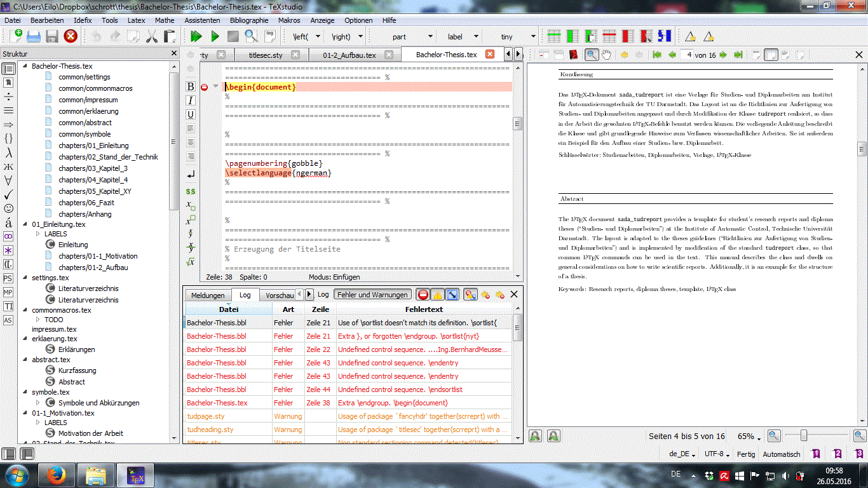Compile document with single green arrow
The image size is (868, 488).
click(x=215, y=36)
